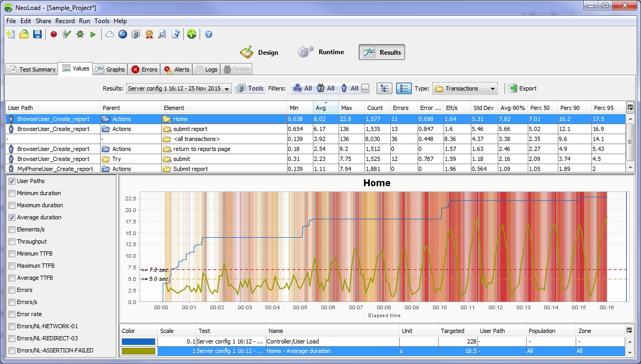The image size is (641, 364).
Task: Uncheck the Average duration checkbox
Action: point(12,217)
